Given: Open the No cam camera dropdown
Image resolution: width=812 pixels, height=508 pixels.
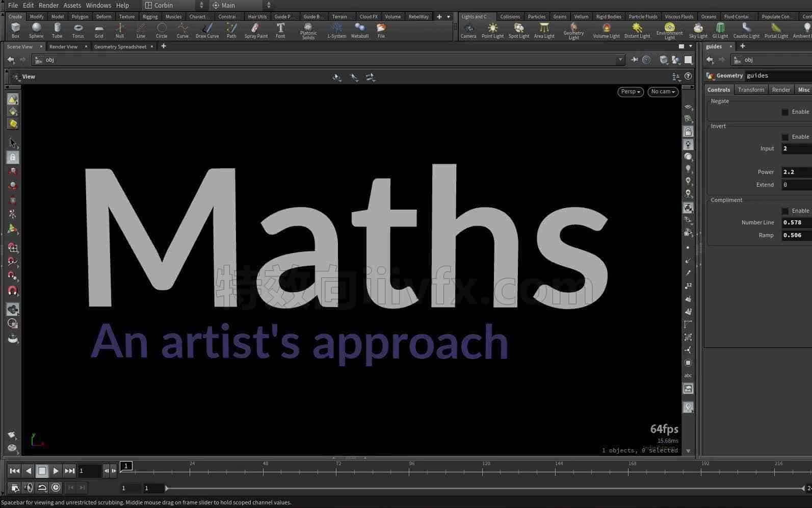Looking at the screenshot, I should 663,92.
